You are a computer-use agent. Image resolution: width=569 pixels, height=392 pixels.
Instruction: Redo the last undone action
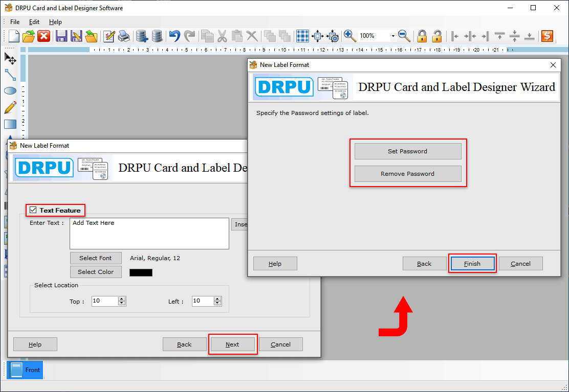click(x=189, y=36)
